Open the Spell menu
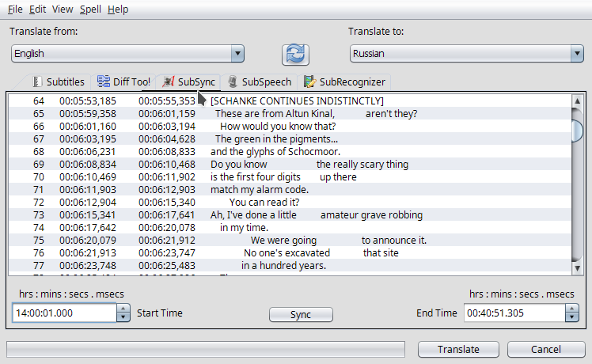This screenshot has height=364, width=592. pos(90,9)
